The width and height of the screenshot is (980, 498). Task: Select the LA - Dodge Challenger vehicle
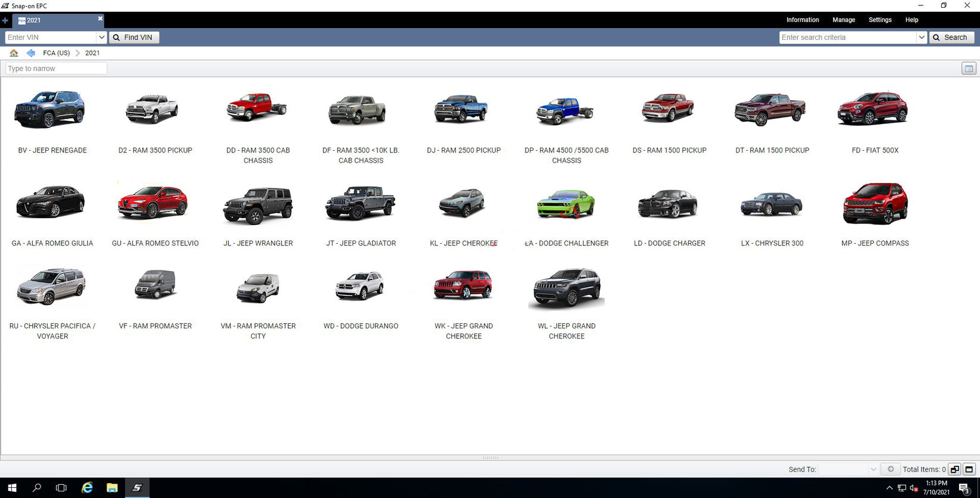[566, 206]
